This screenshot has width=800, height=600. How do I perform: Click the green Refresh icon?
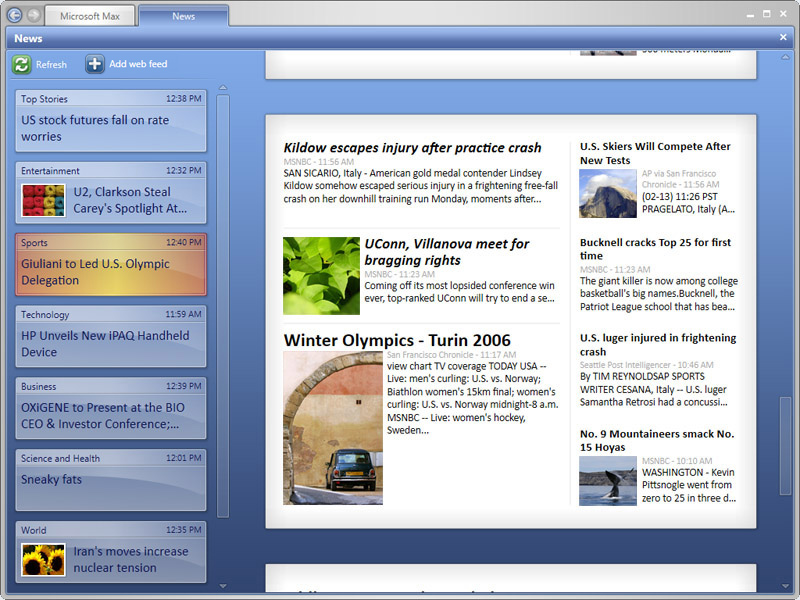[21, 64]
